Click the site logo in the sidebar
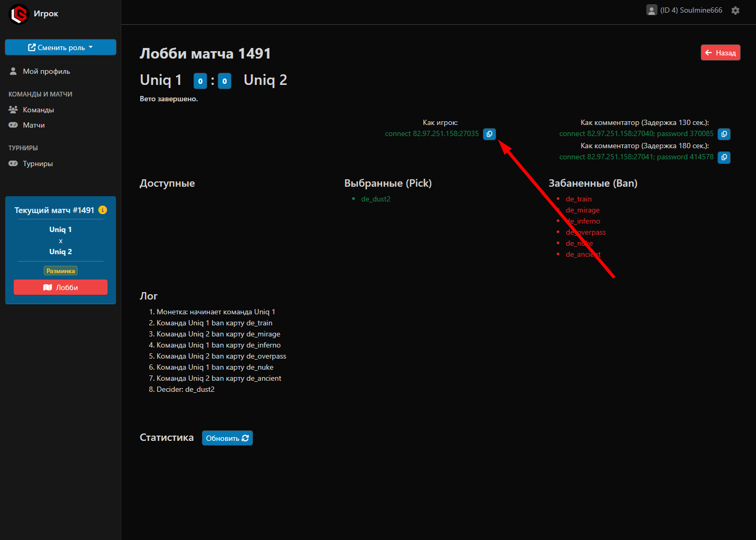 tap(19, 14)
